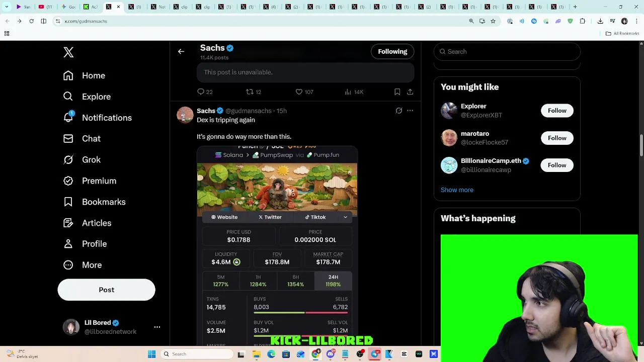Open the Explore page
The height and width of the screenshot is (362, 644).
87,97
